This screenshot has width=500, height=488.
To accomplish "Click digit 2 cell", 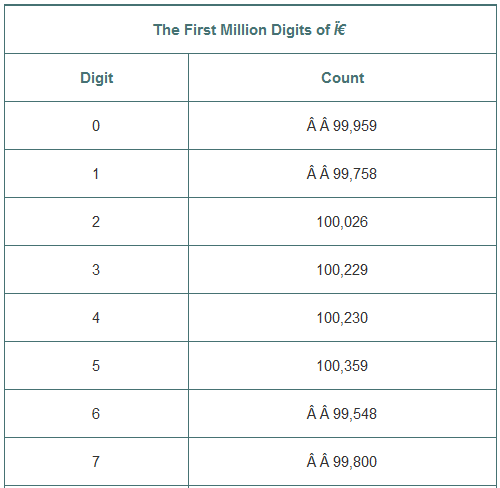I will coord(96,222).
